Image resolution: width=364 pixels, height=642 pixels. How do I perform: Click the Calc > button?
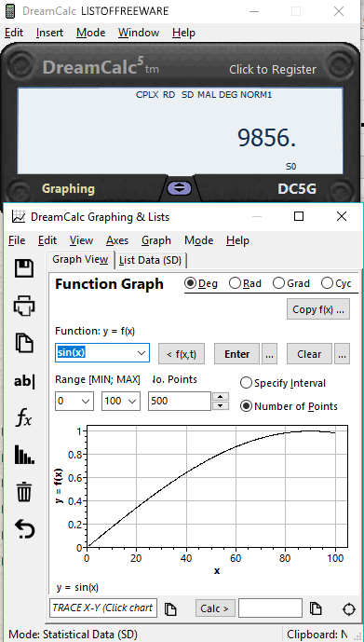pyautogui.click(x=215, y=608)
